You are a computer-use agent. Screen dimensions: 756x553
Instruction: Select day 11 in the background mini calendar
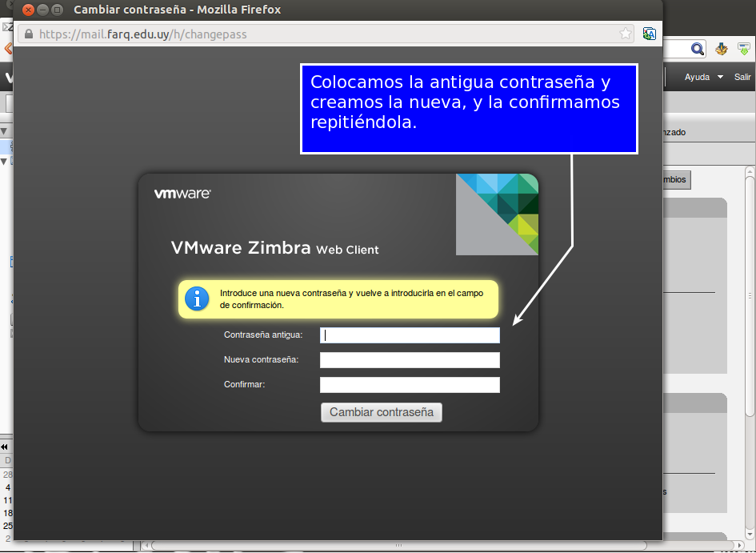point(8,500)
